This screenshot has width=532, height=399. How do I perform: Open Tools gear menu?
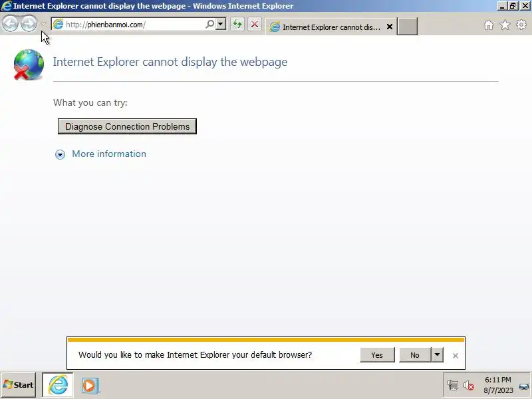pos(521,25)
